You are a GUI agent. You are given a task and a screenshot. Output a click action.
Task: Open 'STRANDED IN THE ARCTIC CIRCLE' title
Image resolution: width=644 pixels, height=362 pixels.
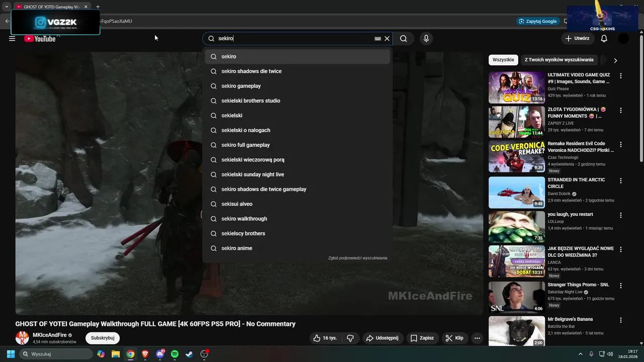tap(576, 183)
